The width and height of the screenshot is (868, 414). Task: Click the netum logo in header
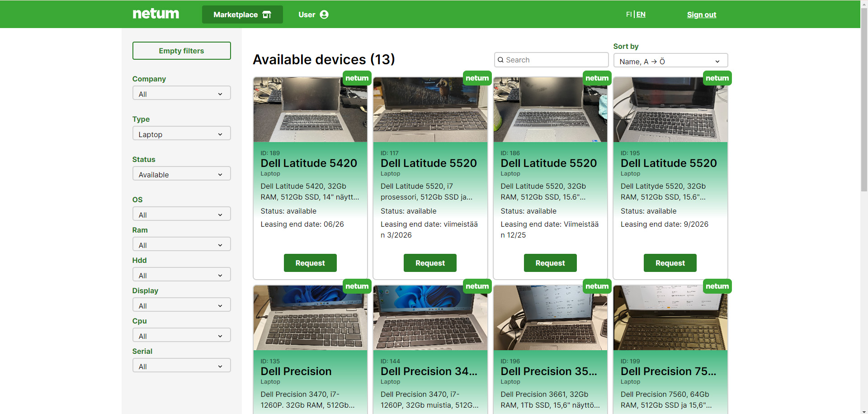point(156,14)
